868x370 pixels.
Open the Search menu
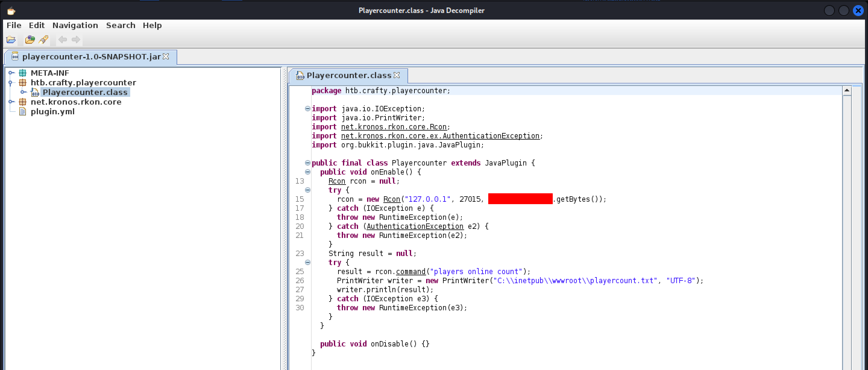(x=121, y=25)
